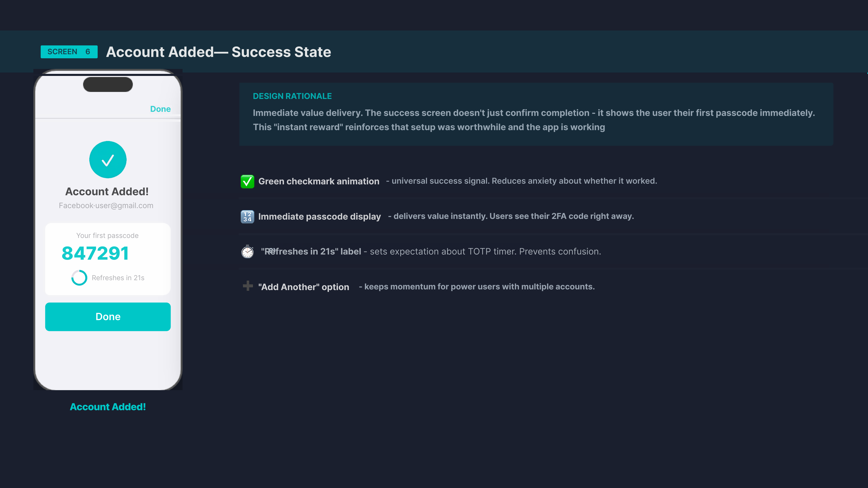The height and width of the screenshot is (488, 868).
Task: Tap the phone's dynamic island notch
Action: (x=108, y=84)
